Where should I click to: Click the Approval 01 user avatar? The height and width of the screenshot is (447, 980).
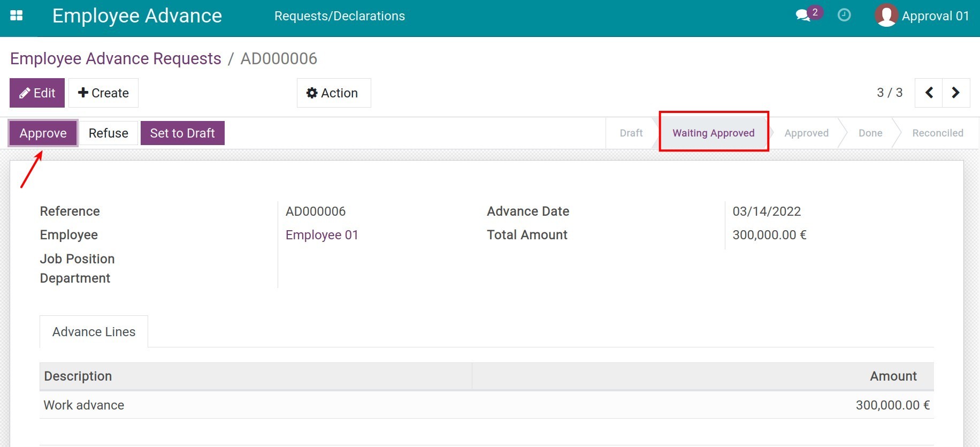pos(886,16)
